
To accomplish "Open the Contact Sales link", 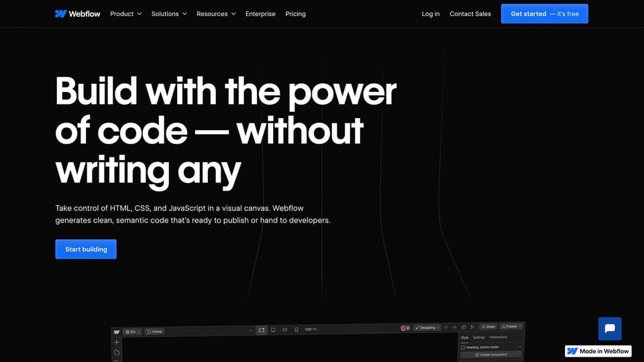I will click(470, 13).
